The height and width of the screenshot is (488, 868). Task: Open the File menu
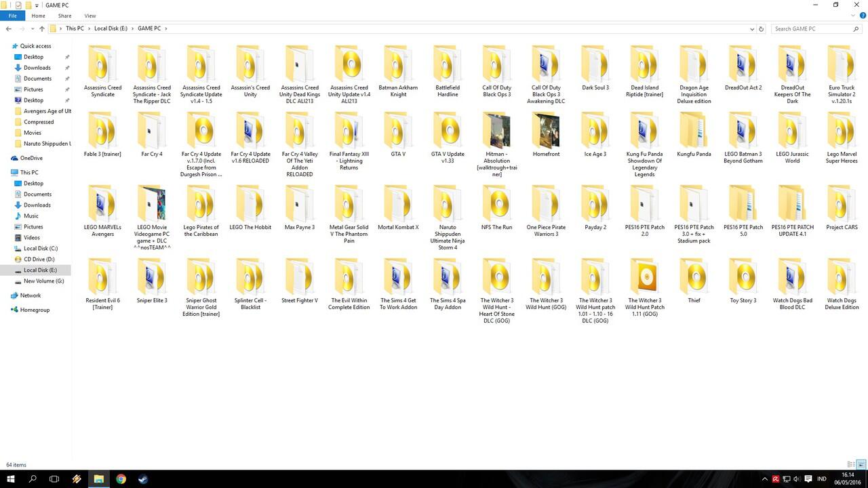13,16
